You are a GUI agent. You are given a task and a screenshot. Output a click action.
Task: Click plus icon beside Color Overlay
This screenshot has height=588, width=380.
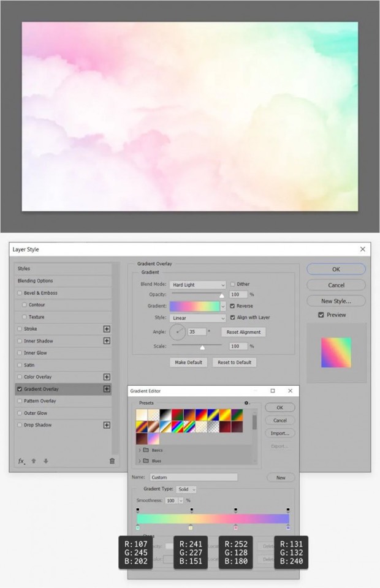[x=107, y=377]
